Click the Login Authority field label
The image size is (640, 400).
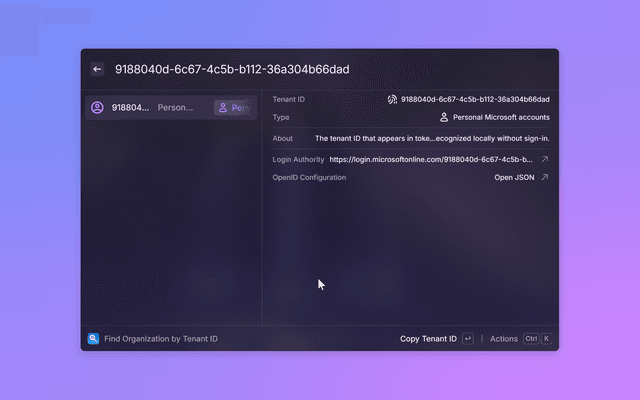(298, 159)
